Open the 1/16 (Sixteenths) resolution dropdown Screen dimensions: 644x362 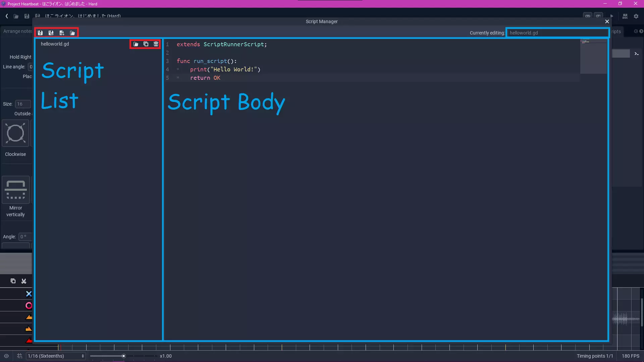(56, 356)
